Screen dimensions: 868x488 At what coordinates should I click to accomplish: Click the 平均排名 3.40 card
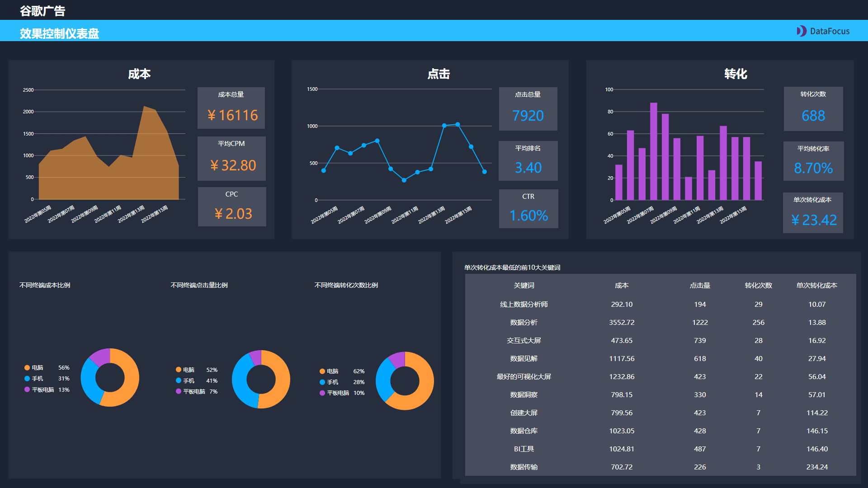pyautogui.click(x=528, y=160)
